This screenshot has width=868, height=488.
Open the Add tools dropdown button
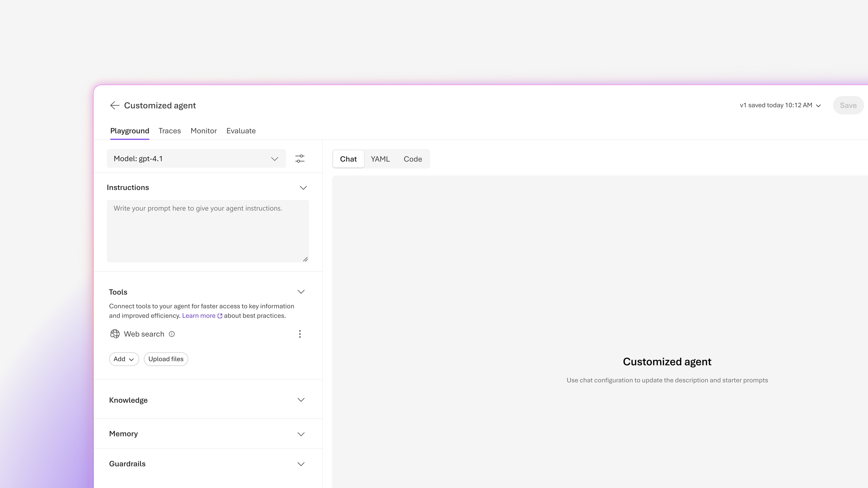point(124,359)
